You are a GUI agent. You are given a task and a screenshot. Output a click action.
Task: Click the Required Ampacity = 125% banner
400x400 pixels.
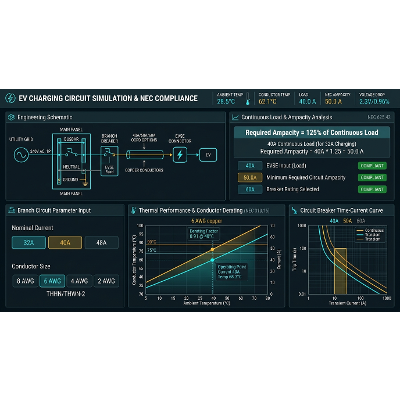tap(312, 133)
